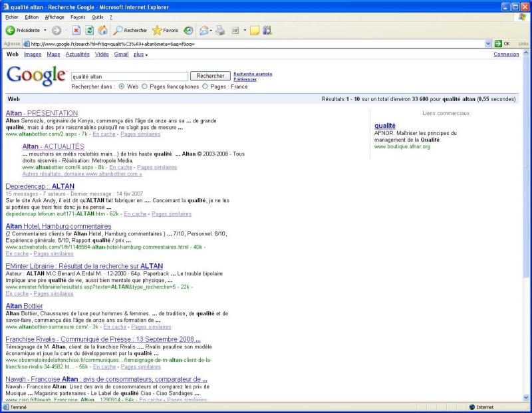Viewport: 532px width, 413px height.
Task: Click the Internet zone globe icon
Action: click(472, 407)
